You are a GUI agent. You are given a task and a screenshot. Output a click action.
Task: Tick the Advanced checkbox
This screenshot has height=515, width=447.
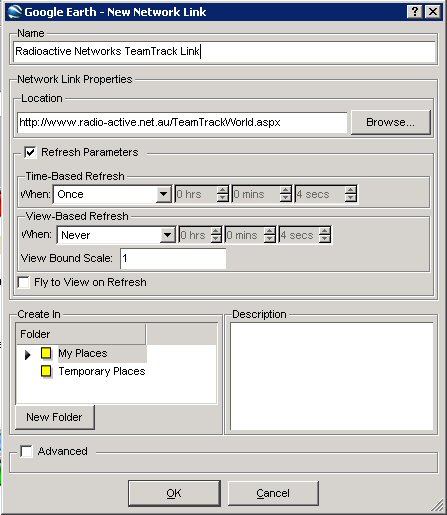pyautogui.click(x=26, y=451)
